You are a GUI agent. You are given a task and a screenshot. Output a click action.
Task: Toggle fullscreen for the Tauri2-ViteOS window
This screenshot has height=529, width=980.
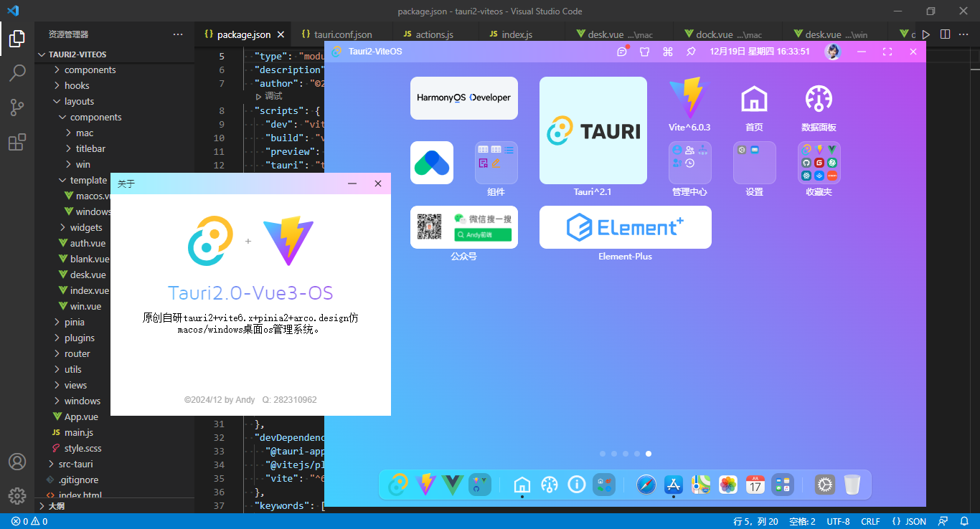887,52
